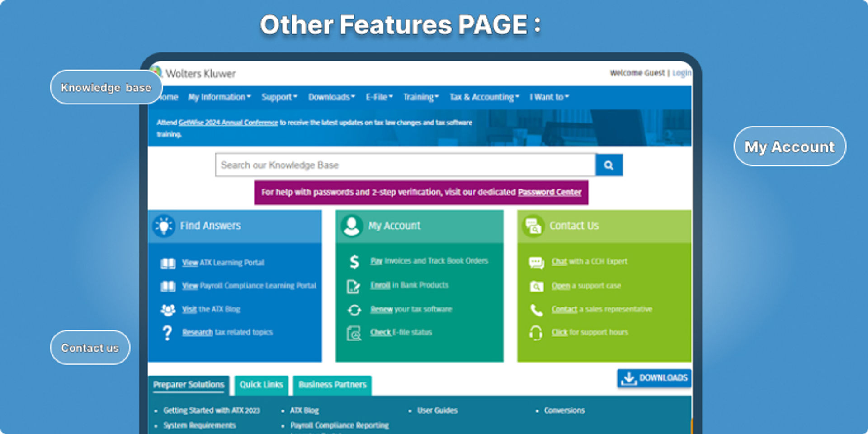
Task: Expand the Tax & Accounting menu
Action: [x=484, y=97]
